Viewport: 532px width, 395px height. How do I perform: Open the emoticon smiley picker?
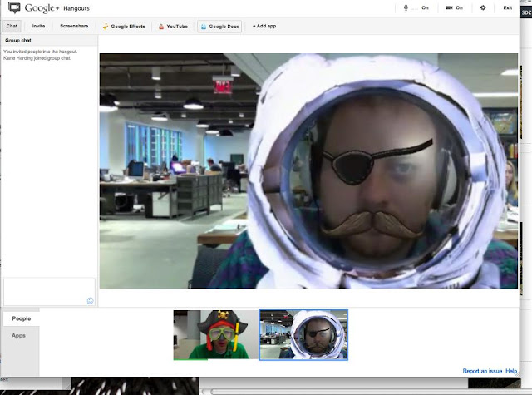[x=91, y=300]
